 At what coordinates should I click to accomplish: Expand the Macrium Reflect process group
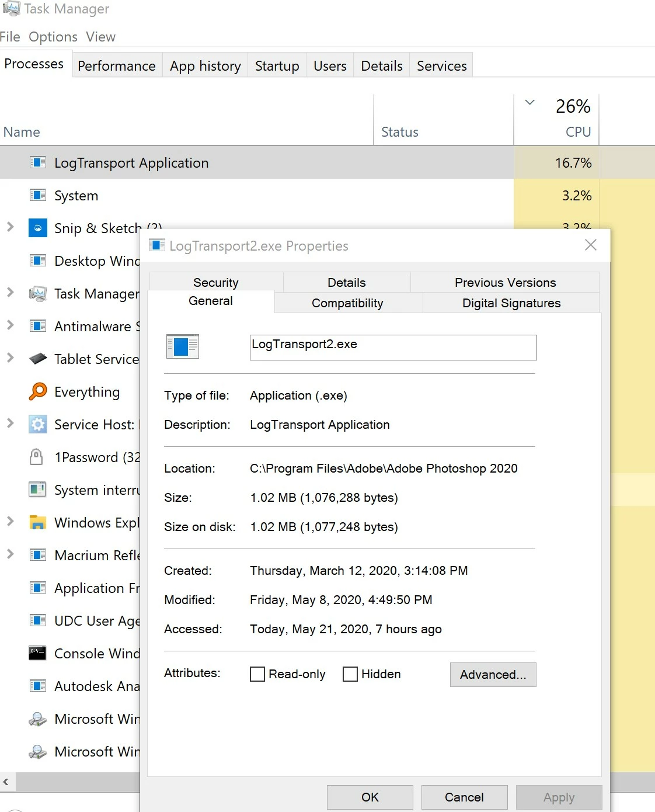[10, 554]
